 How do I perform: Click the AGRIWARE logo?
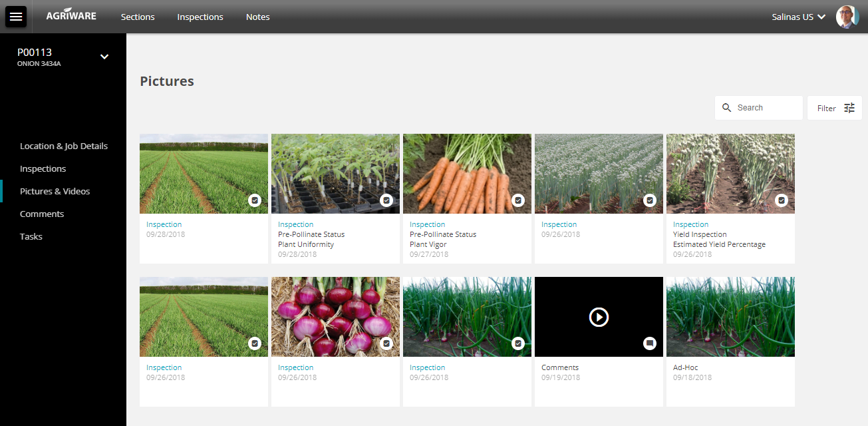click(x=71, y=17)
